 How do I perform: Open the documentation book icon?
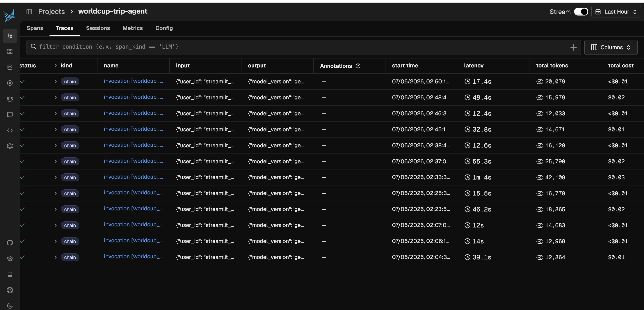coord(10,274)
